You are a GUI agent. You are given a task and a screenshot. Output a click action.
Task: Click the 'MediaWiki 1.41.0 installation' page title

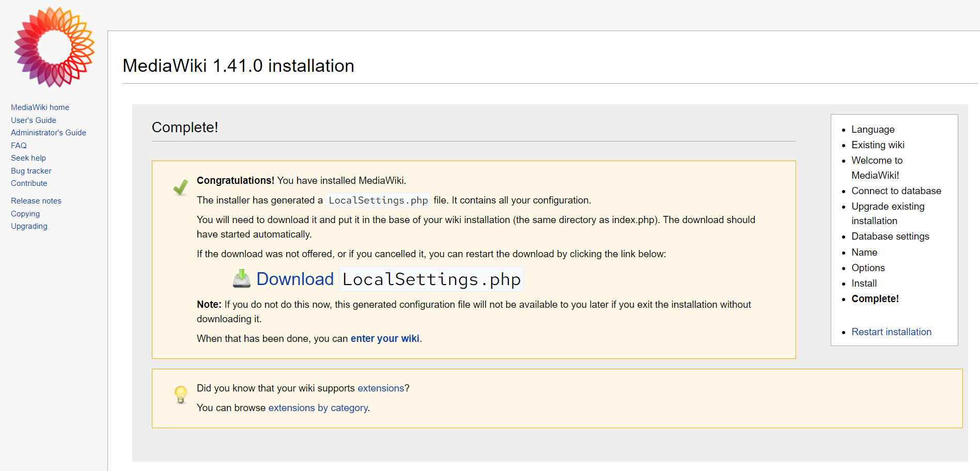pos(238,66)
